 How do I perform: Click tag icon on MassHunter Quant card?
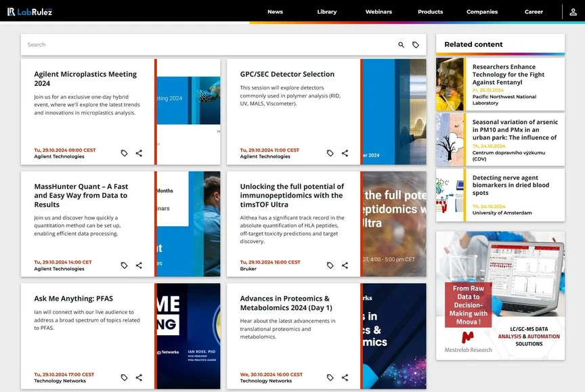[124, 265]
